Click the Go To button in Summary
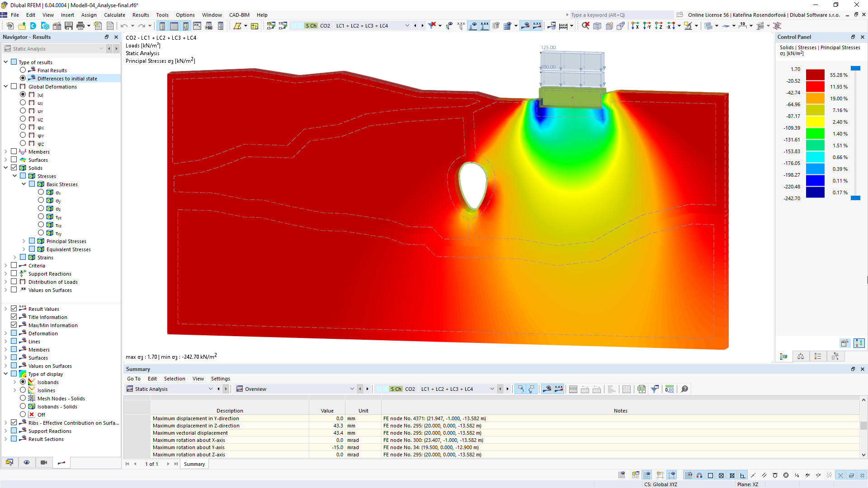 [133, 378]
